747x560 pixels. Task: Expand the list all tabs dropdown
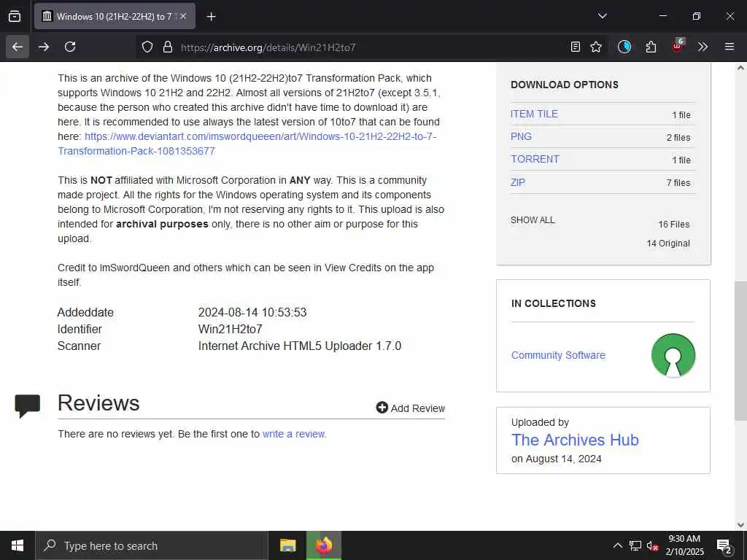coord(602,16)
